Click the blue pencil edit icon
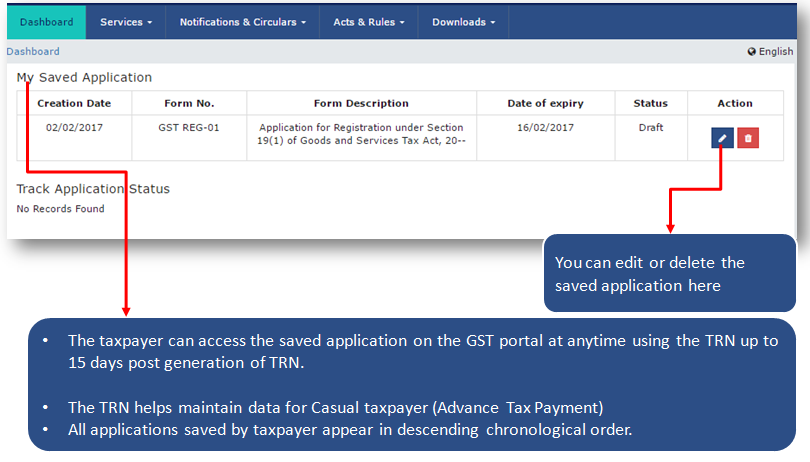The height and width of the screenshot is (462, 810). click(x=722, y=138)
